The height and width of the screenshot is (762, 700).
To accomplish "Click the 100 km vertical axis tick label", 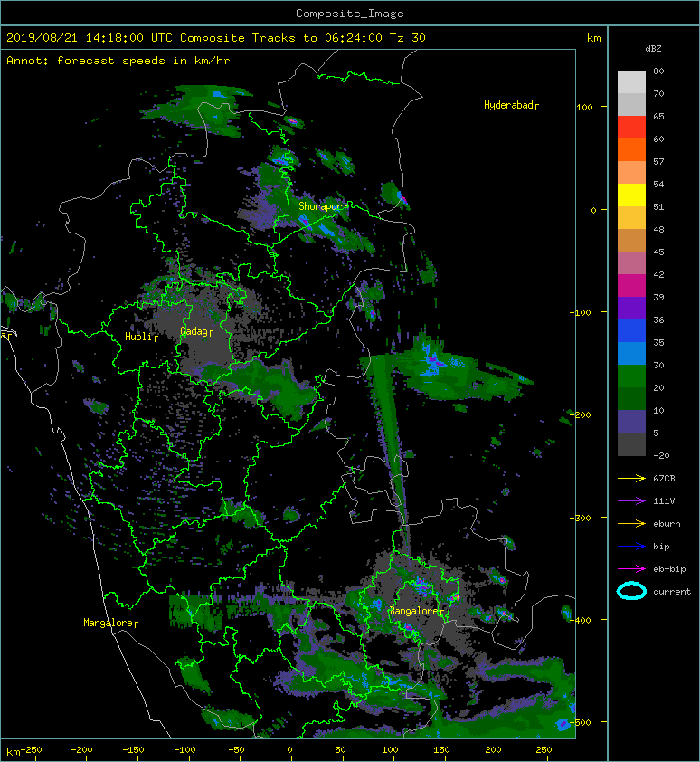I will (x=585, y=107).
